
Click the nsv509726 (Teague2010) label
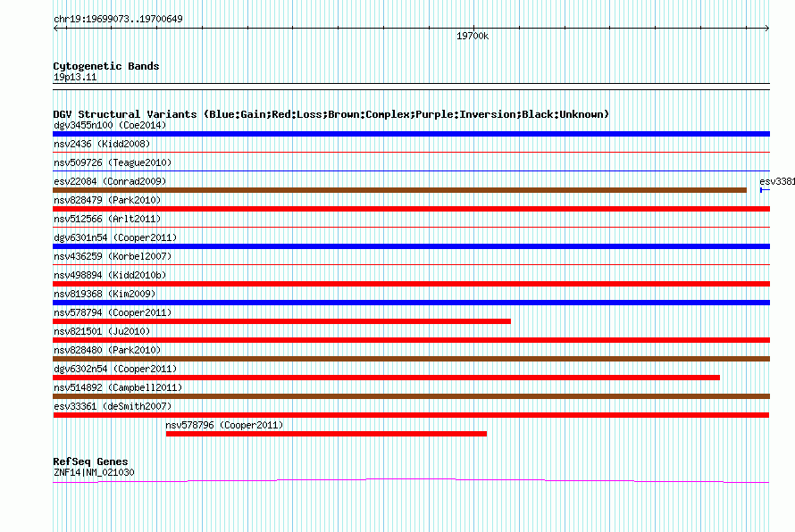(x=113, y=162)
